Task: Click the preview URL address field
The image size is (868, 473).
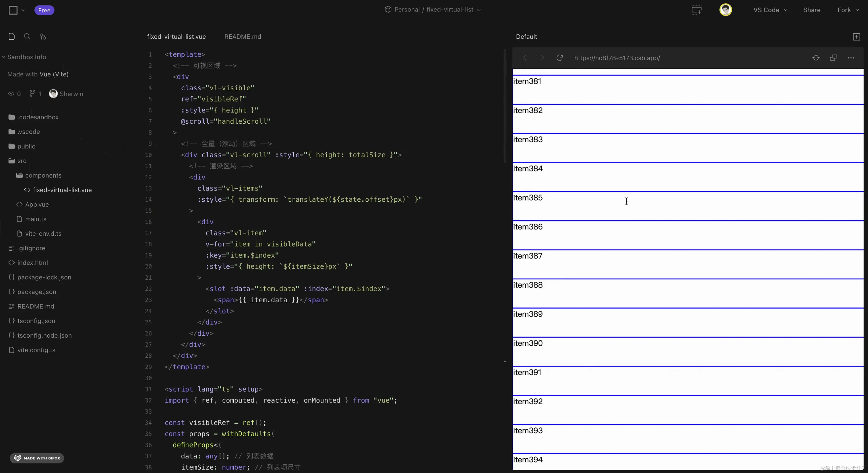Action: tap(617, 58)
